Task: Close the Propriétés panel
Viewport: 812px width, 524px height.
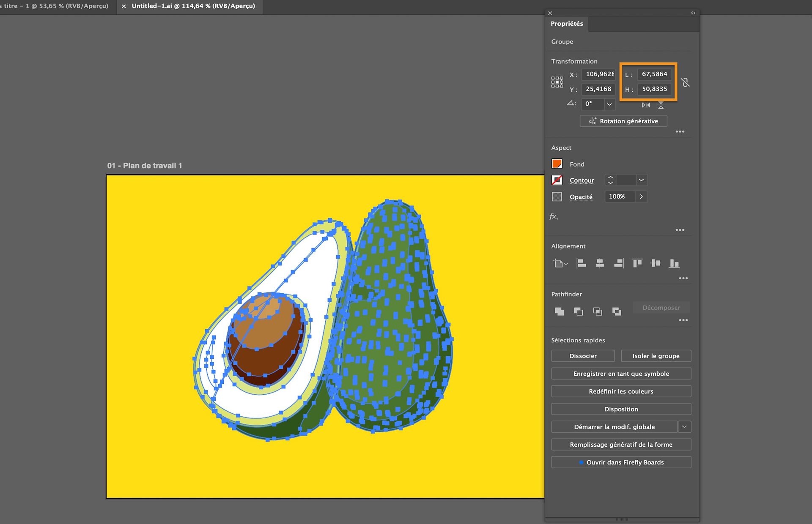Action: tap(550, 13)
